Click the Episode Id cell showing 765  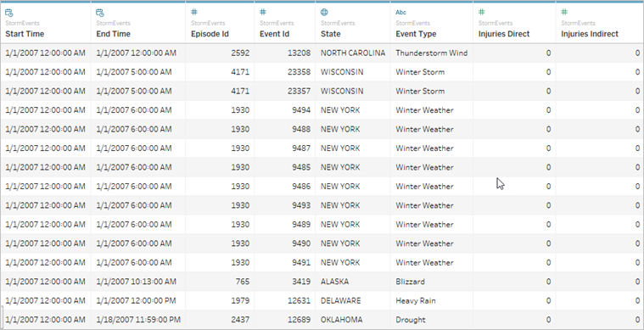coord(220,282)
